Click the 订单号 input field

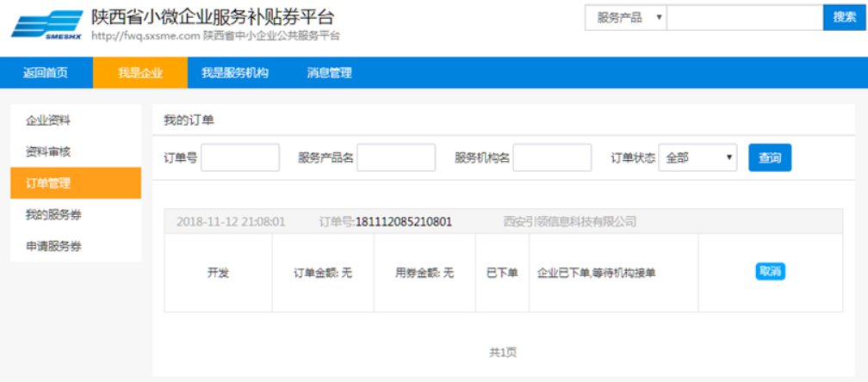click(x=240, y=158)
